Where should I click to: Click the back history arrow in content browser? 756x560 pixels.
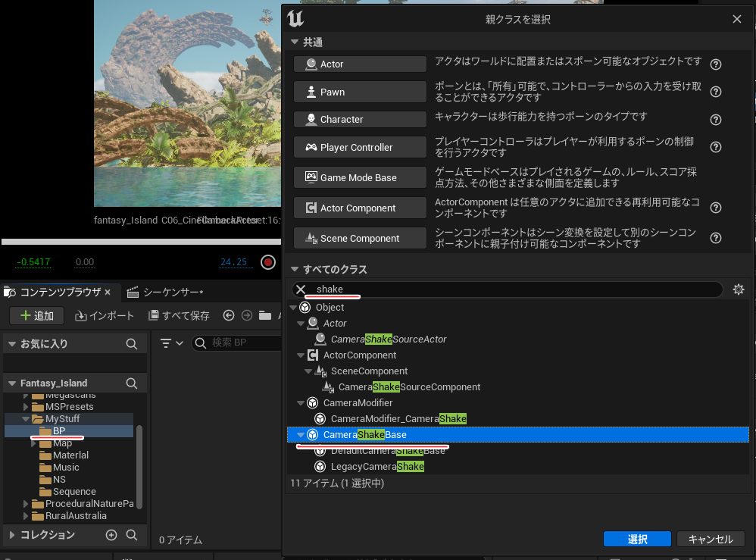click(229, 316)
